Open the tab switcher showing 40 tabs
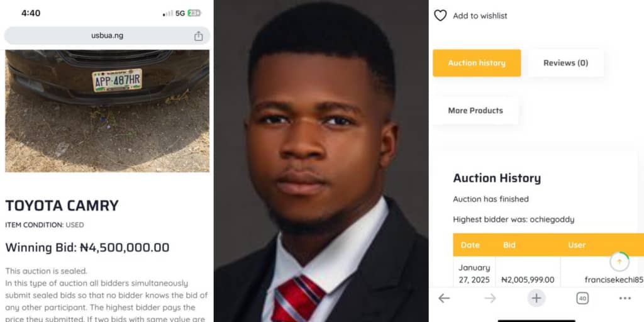The image size is (644, 322). click(x=582, y=298)
